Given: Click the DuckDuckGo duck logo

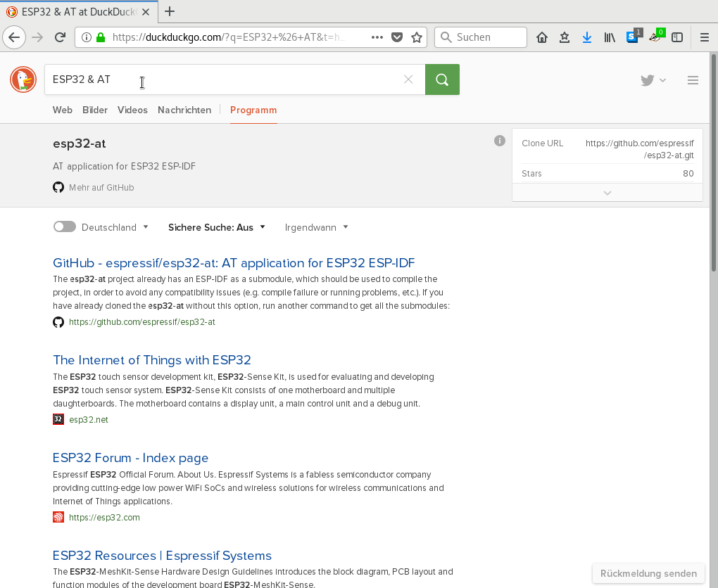Looking at the screenshot, I should (23, 79).
